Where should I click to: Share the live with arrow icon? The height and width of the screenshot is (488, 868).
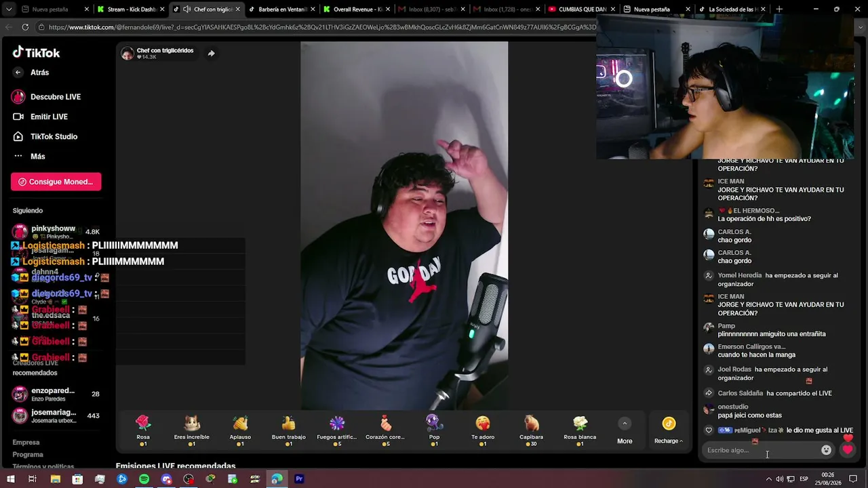coord(211,54)
